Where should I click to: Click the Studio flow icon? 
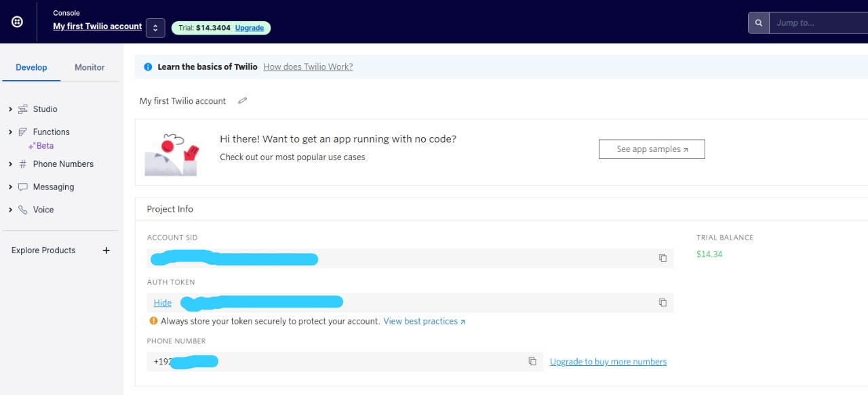pyautogui.click(x=23, y=109)
